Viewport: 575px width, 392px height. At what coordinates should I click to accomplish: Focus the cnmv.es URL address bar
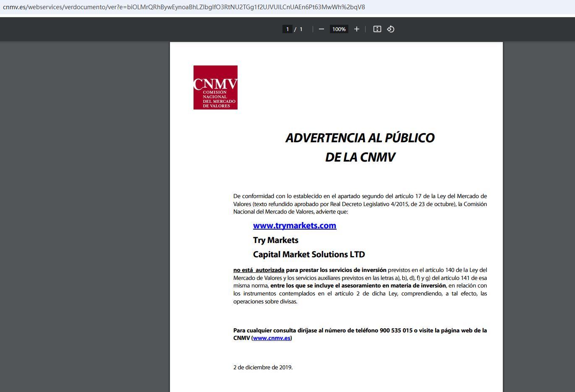pyautogui.click(x=184, y=7)
